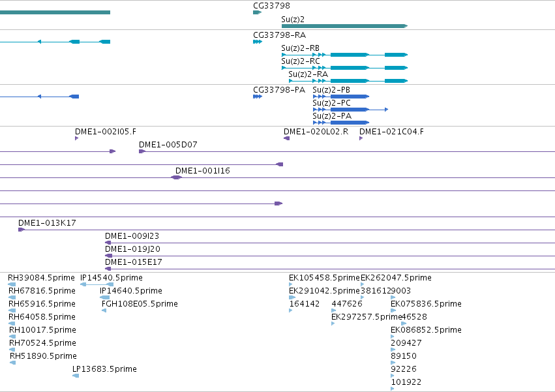Click the DME1-001I16 clone label
This screenshot has height=392, width=555.
click(x=202, y=171)
